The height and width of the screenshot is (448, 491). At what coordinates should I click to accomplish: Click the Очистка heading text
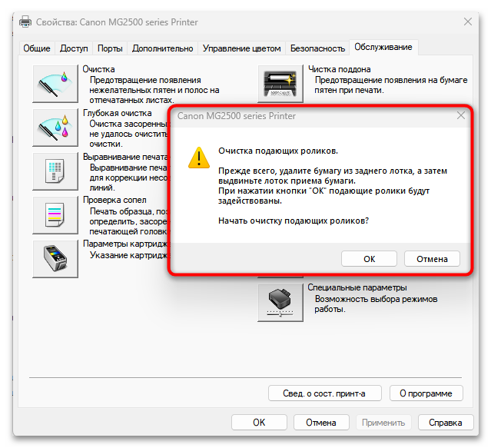tap(98, 69)
